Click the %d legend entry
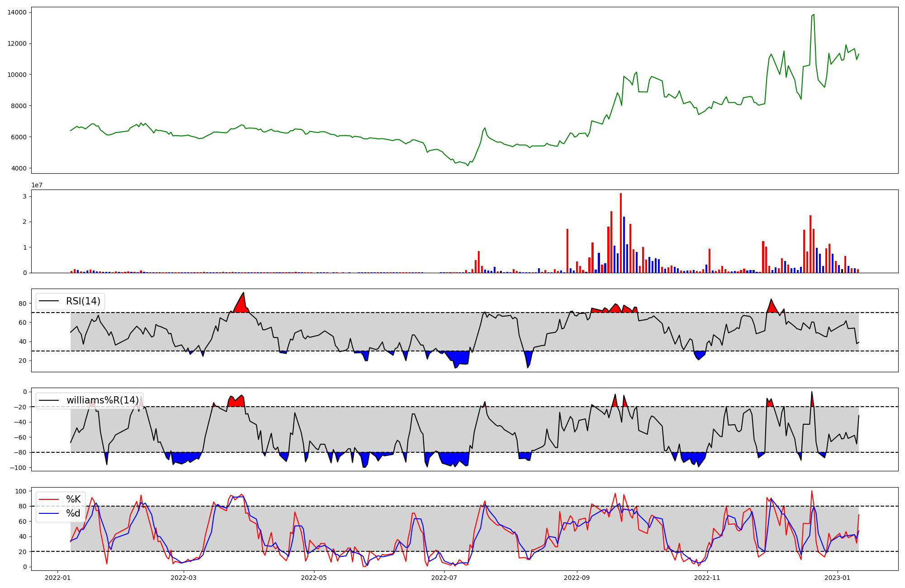Image resolution: width=905 pixels, height=588 pixels. pyautogui.click(x=73, y=513)
